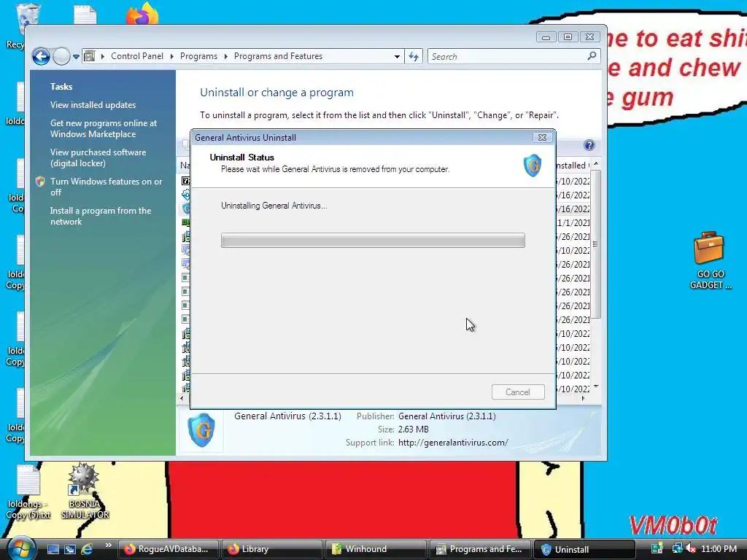Select BOSNIA SIMULATOR desktop shortcut
This screenshot has height=560, width=747.
(85, 491)
